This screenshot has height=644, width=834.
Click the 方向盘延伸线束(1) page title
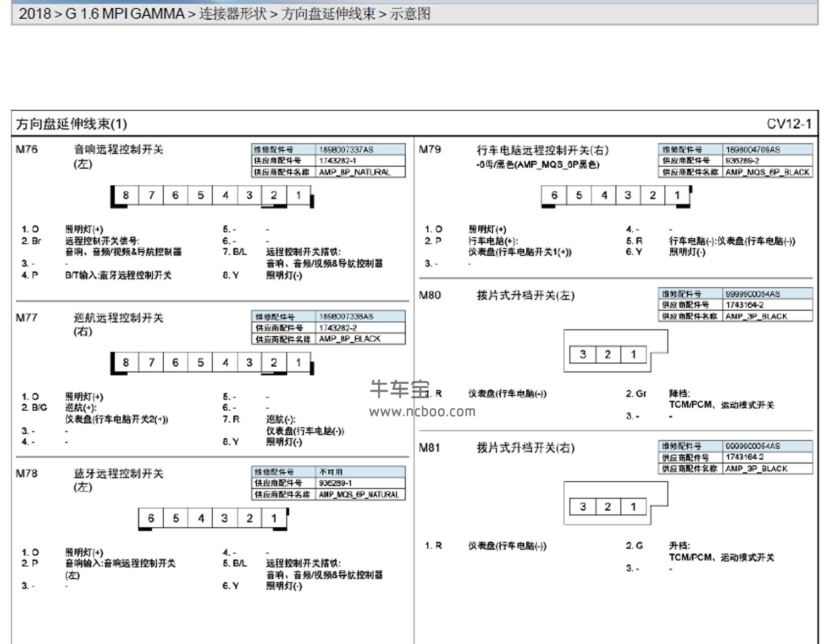[x=72, y=124]
